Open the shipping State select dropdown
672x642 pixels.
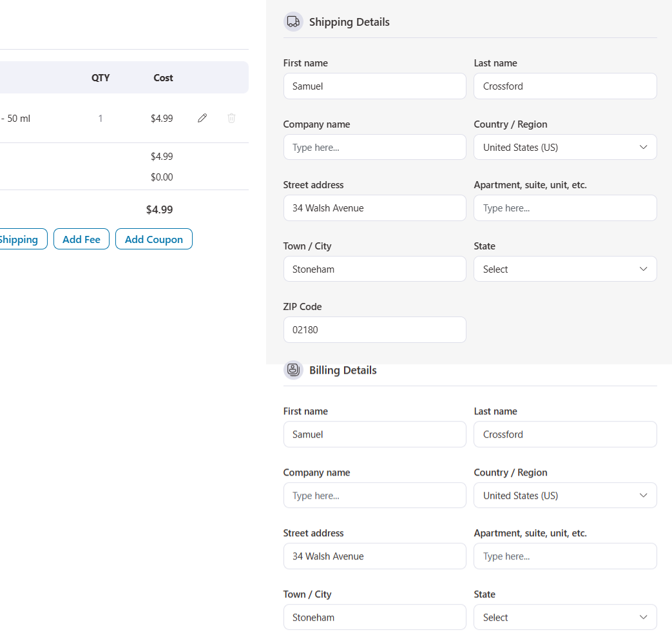[x=565, y=269]
